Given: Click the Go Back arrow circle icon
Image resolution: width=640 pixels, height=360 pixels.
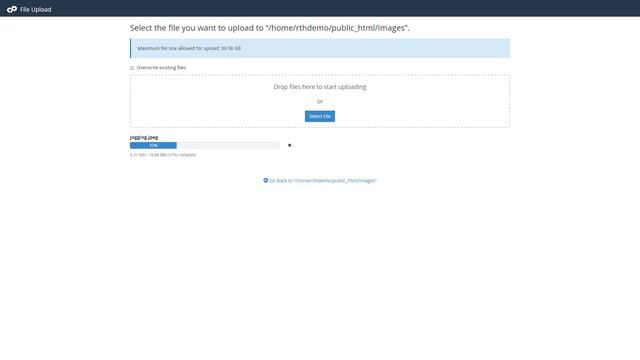Looking at the screenshot, I should (x=266, y=180).
